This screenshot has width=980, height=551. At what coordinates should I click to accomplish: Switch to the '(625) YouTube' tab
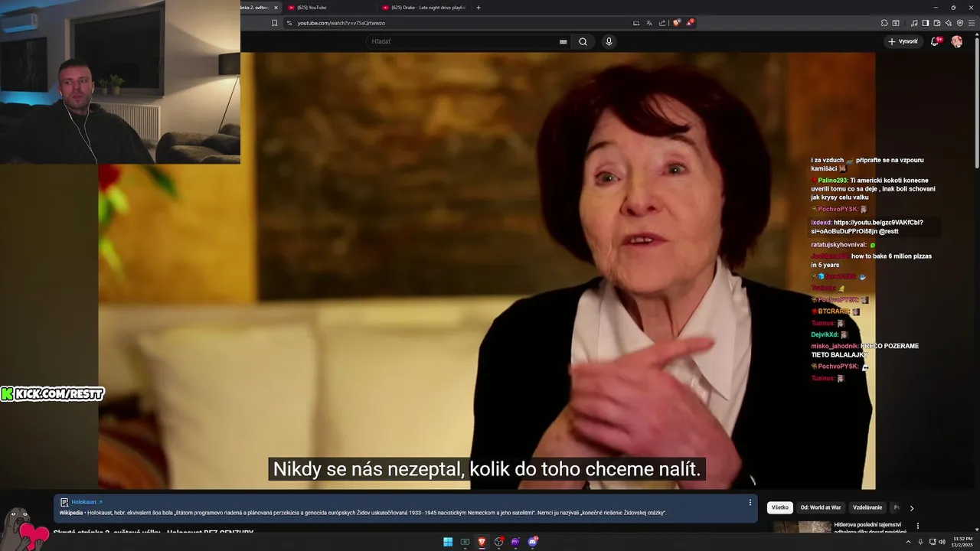point(329,8)
